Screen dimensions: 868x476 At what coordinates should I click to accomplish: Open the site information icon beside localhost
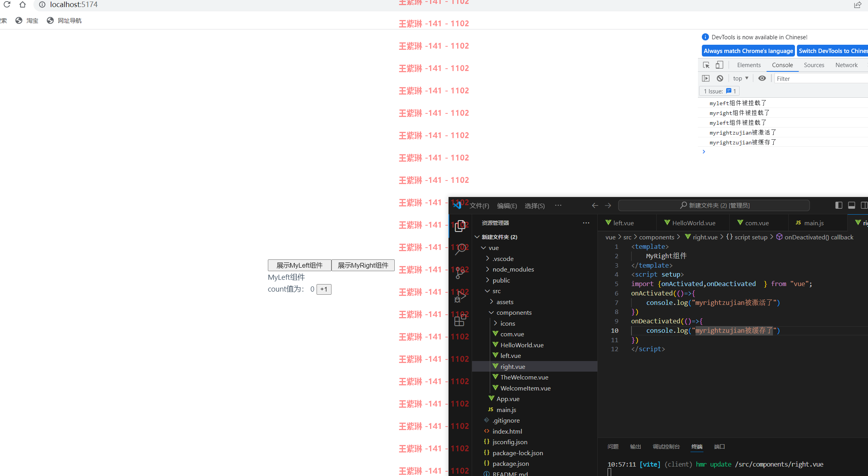pyautogui.click(x=42, y=4)
